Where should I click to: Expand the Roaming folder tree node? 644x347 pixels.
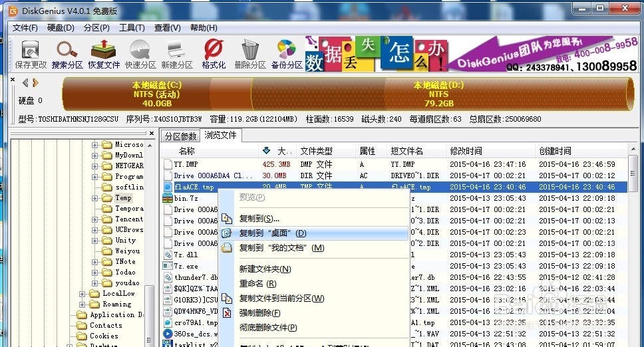coord(82,304)
